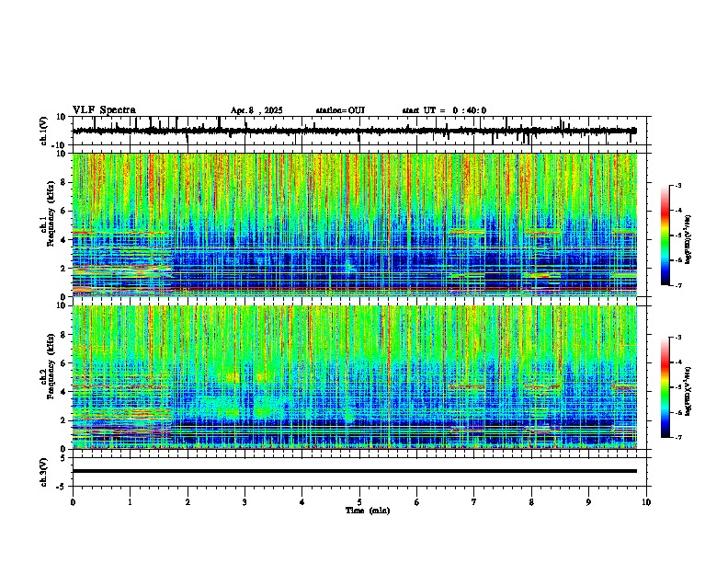Click the "-7" label on the ch.2 color bar

coord(677,437)
